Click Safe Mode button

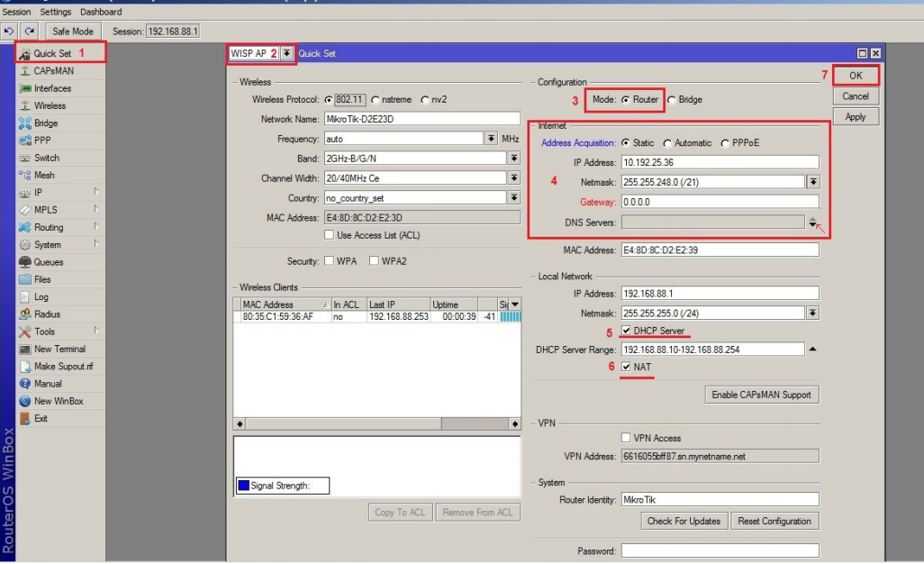pos(72,32)
